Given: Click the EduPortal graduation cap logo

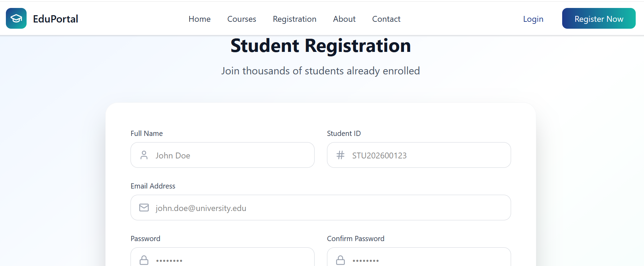Looking at the screenshot, I should [16, 18].
